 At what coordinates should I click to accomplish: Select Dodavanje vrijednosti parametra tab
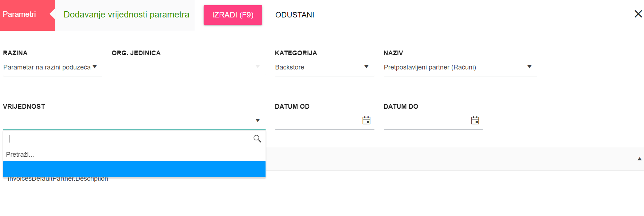(x=126, y=15)
